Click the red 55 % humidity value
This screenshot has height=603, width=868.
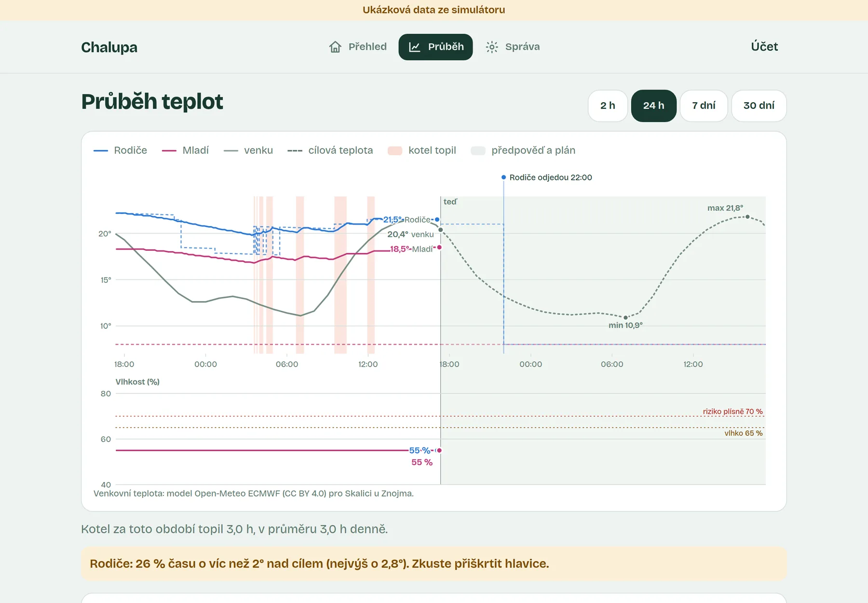point(422,462)
